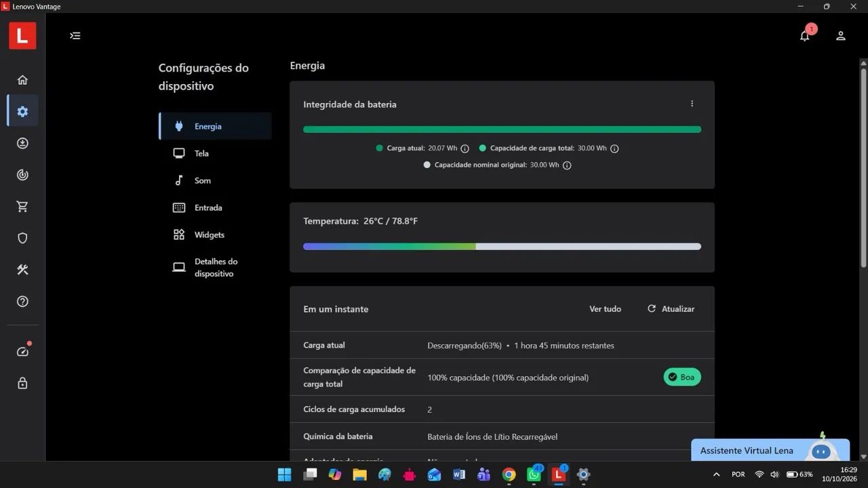
Task: Open the smart performance swirl icon
Action: point(22,175)
